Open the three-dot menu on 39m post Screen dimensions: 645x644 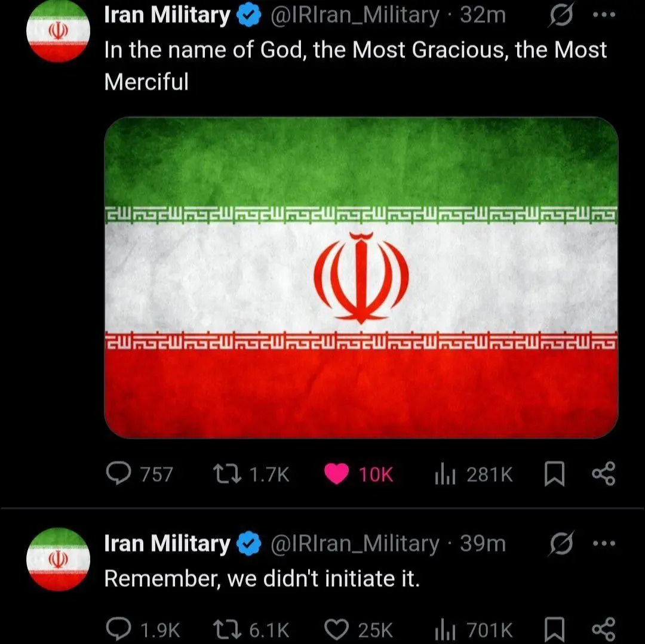point(604,543)
